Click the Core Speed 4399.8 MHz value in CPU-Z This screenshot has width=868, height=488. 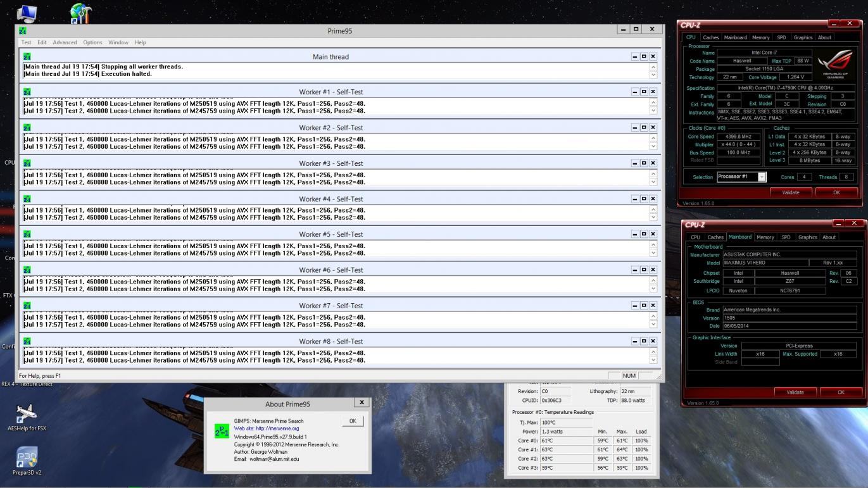pos(738,136)
